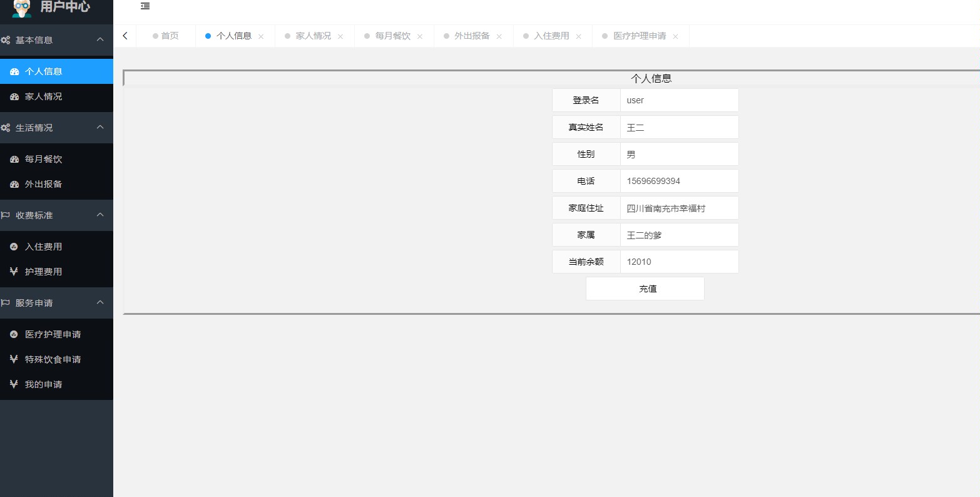Viewport: 980px width, 497px height.
Task: Click the 家庭住址 label
Action: point(586,208)
